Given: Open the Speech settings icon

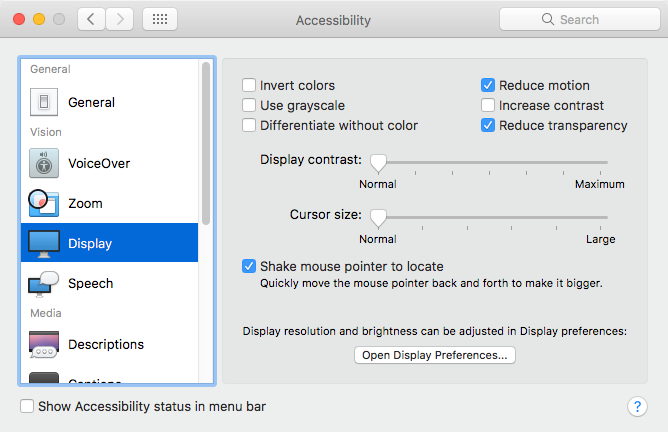Looking at the screenshot, I should click(x=44, y=283).
